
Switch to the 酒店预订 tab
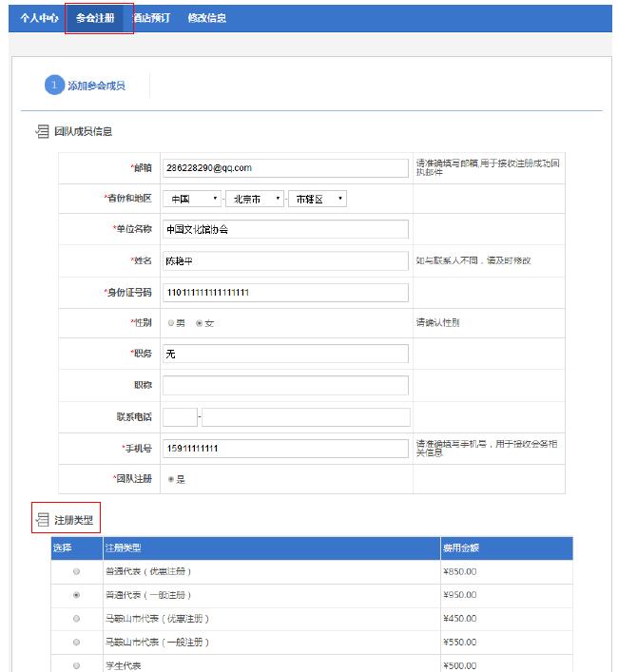(152, 18)
